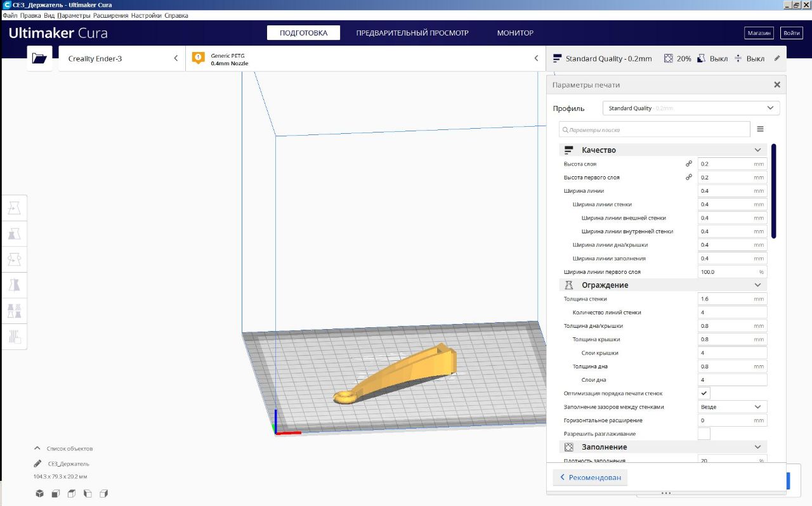Open the Файл menu
This screenshot has height=506, width=812.
[10, 15]
